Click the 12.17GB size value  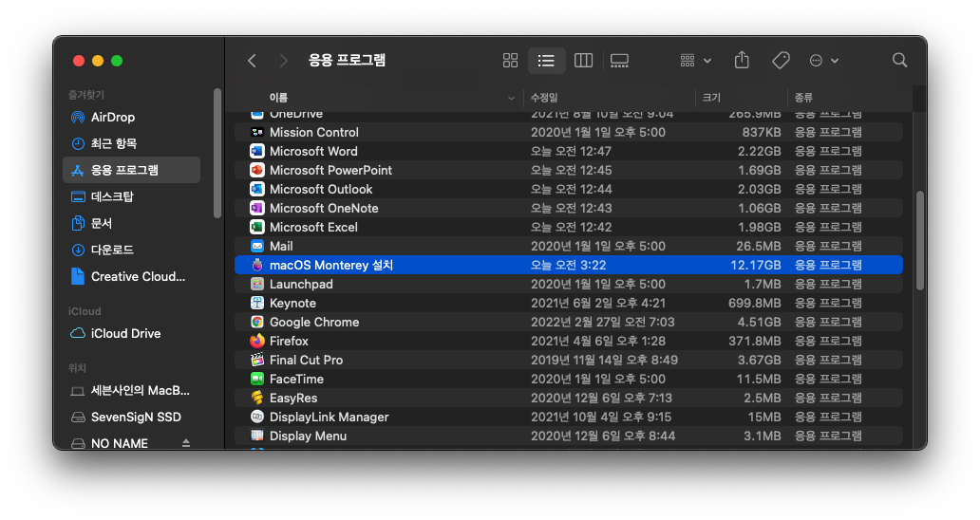[x=756, y=266]
